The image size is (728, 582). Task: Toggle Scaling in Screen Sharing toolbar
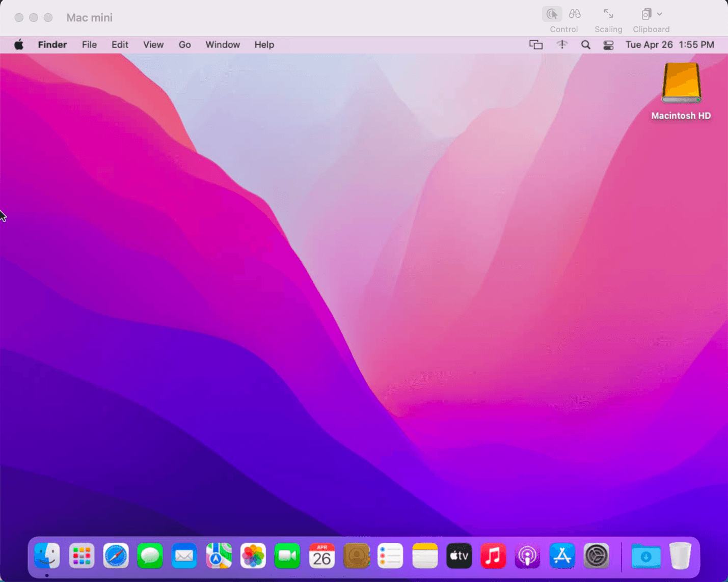(608, 14)
